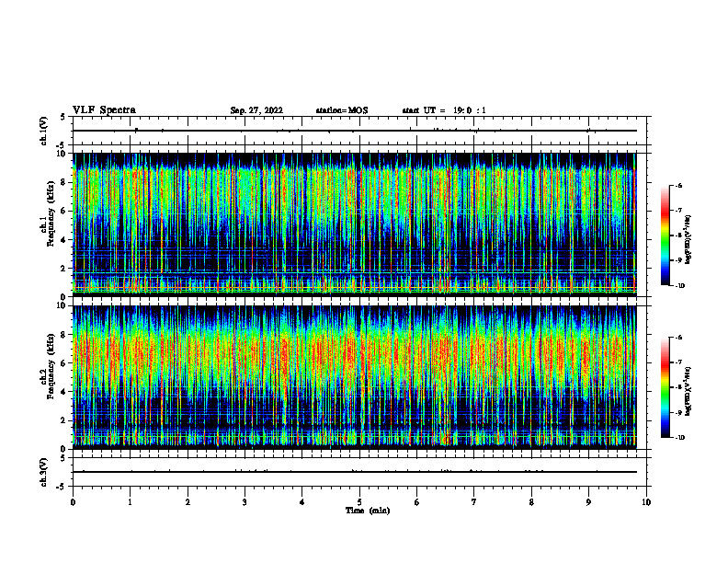
Task: Click the "Time (min)" x-axis label
Action: coord(368,511)
